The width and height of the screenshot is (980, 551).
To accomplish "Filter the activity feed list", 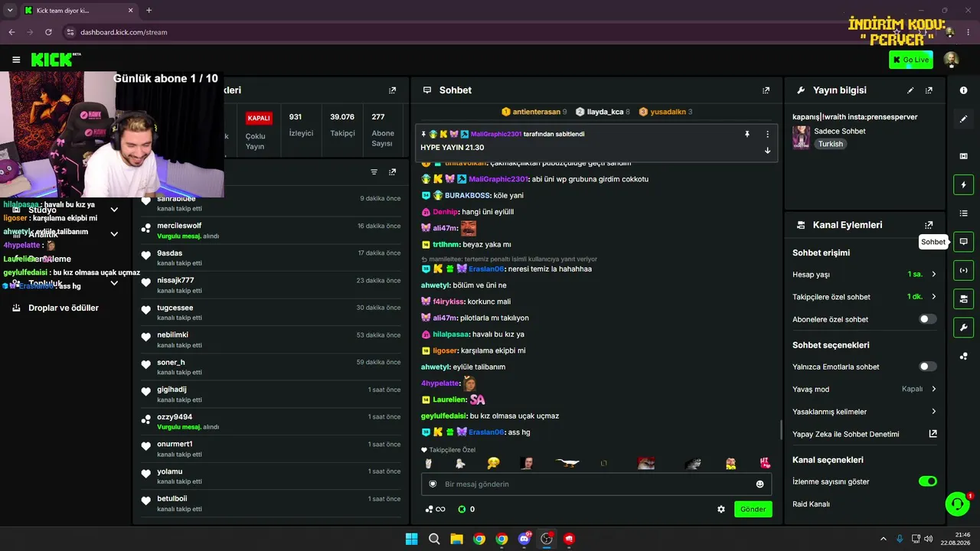I will [374, 172].
